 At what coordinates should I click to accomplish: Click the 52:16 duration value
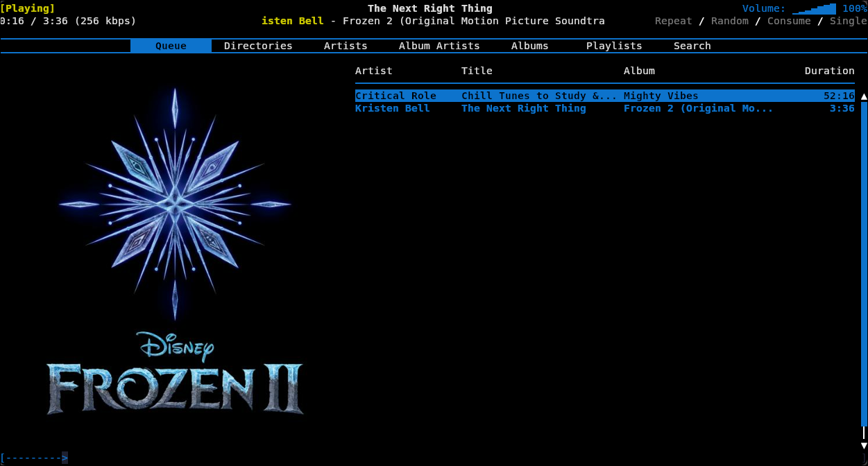pyautogui.click(x=839, y=96)
